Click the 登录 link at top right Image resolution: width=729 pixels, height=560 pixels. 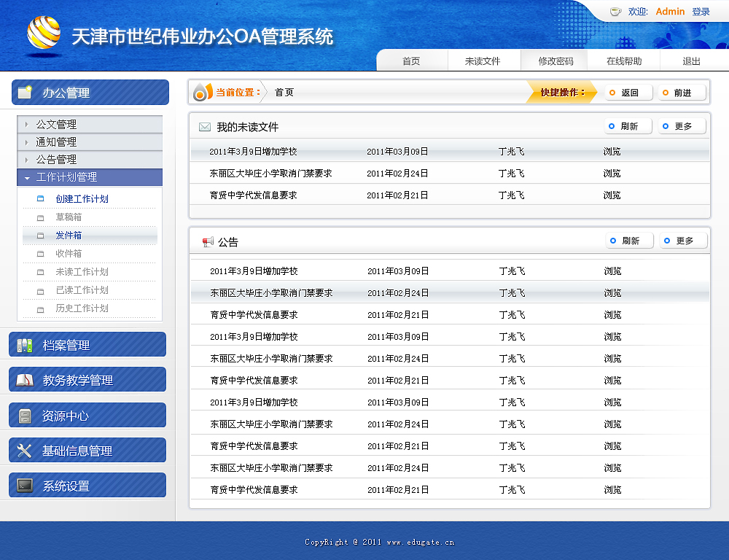(701, 12)
